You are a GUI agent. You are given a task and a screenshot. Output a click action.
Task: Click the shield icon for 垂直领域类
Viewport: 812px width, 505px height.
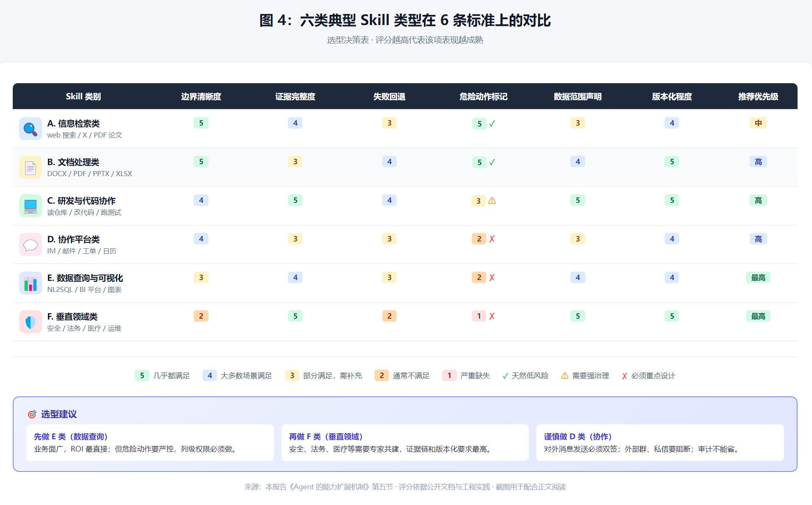(30, 322)
